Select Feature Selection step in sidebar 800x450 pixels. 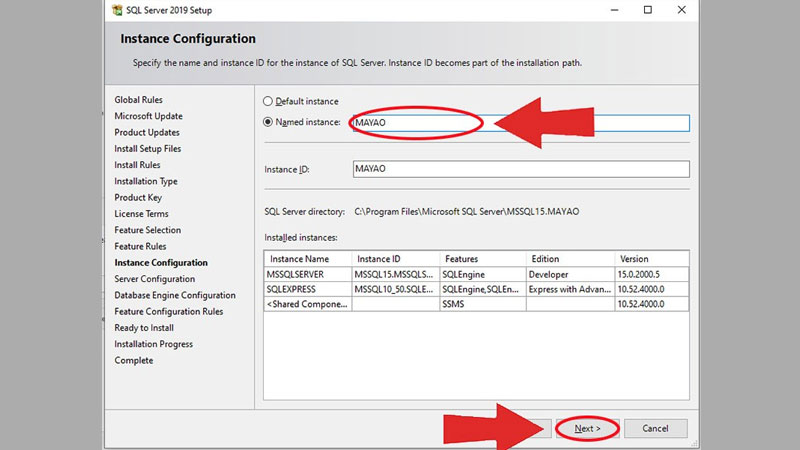[x=147, y=230]
